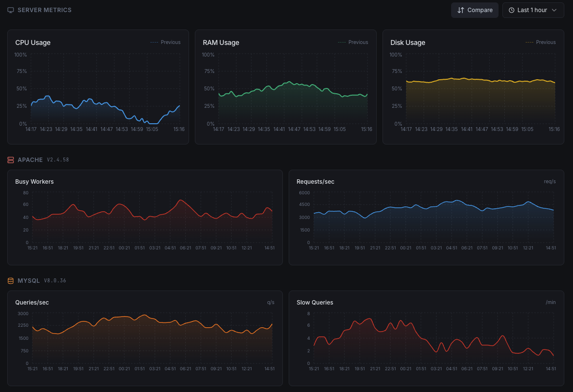573x392 pixels.
Task: Click the compare arrows icon on the Compare button
Action: pos(461,10)
